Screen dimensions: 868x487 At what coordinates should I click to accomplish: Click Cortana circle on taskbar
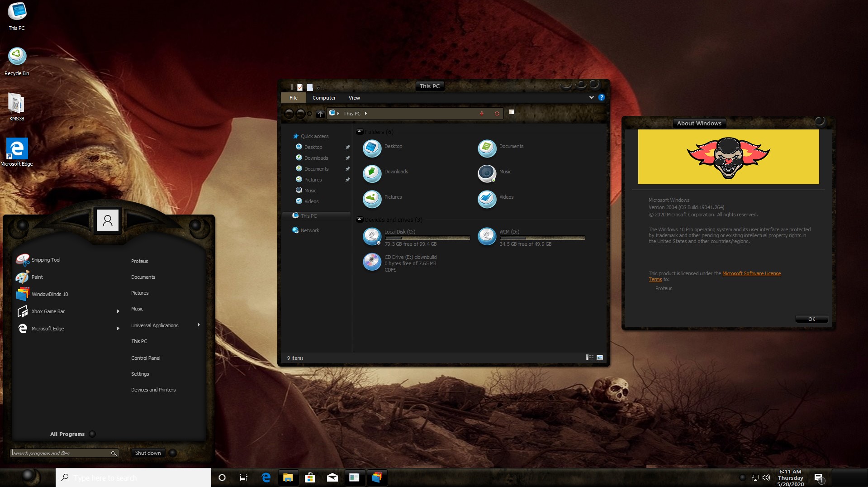(x=222, y=477)
